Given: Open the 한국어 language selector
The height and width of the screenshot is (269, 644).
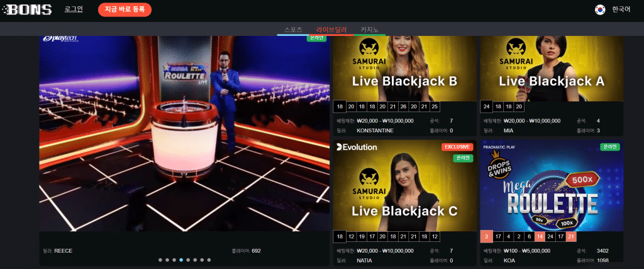Looking at the screenshot, I should (621, 9).
